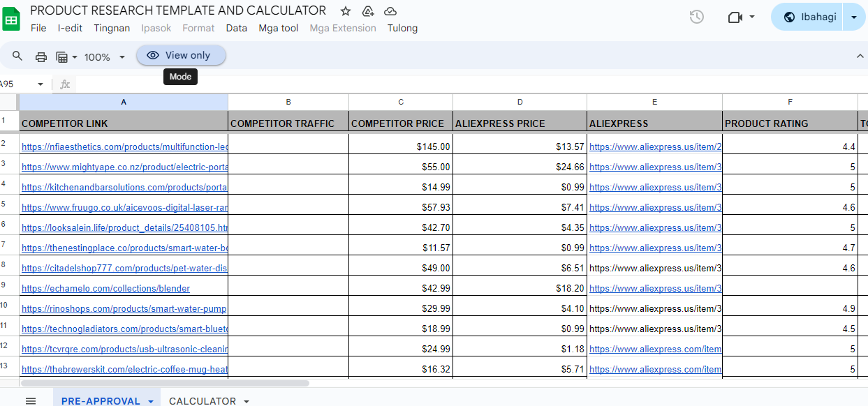Open the AliExpress link in row 2

coord(655,146)
